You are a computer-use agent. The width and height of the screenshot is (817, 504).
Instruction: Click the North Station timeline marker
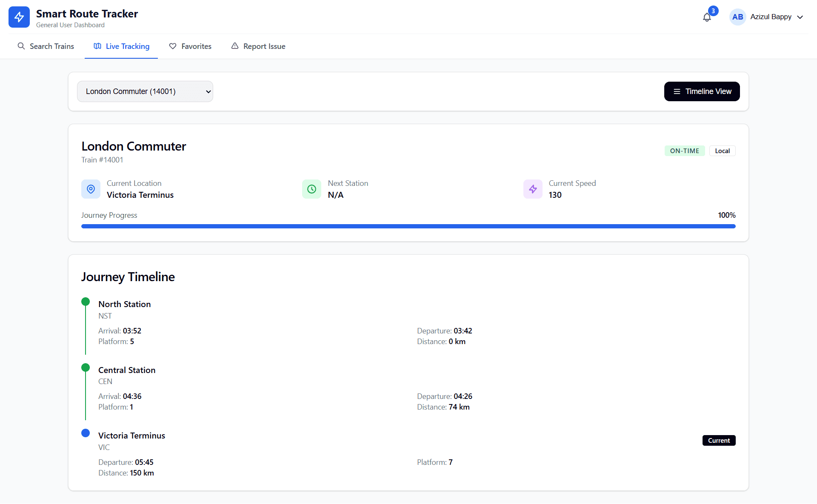86,302
